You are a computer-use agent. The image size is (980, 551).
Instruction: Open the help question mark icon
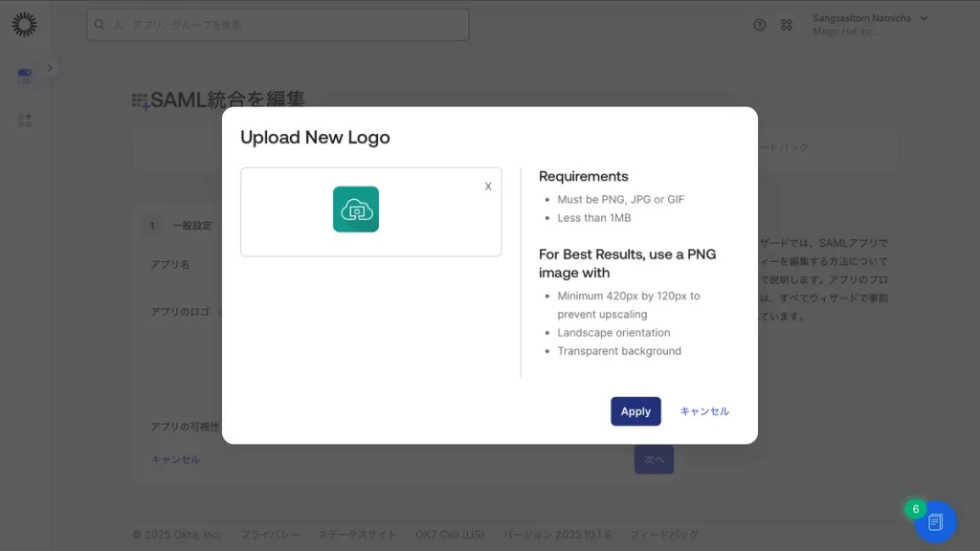760,25
